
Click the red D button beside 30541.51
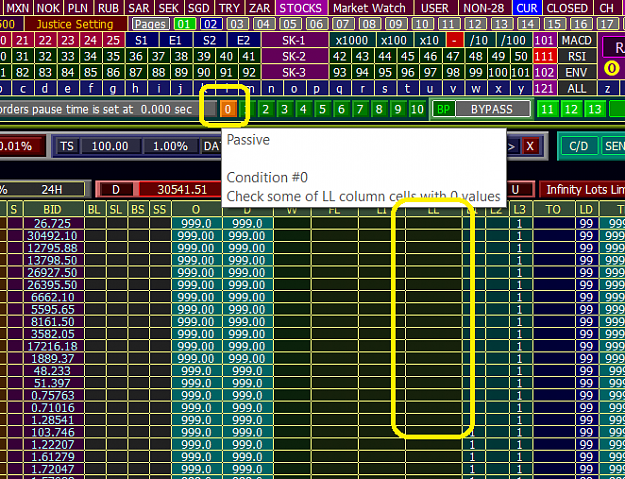(x=116, y=189)
